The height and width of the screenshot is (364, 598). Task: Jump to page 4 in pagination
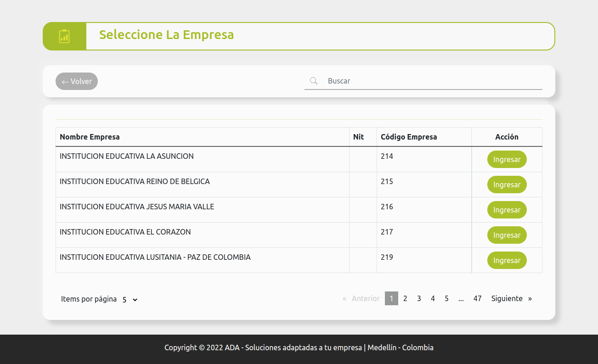click(433, 298)
